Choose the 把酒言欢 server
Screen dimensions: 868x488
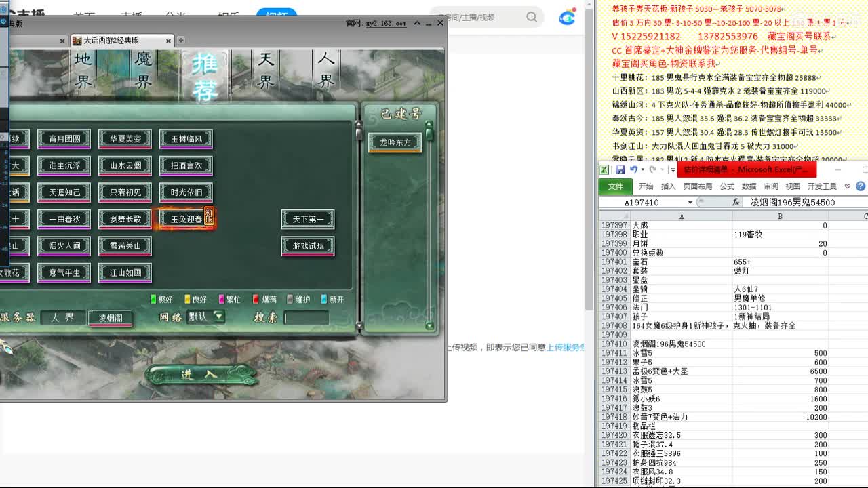pyautogui.click(x=186, y=165)
